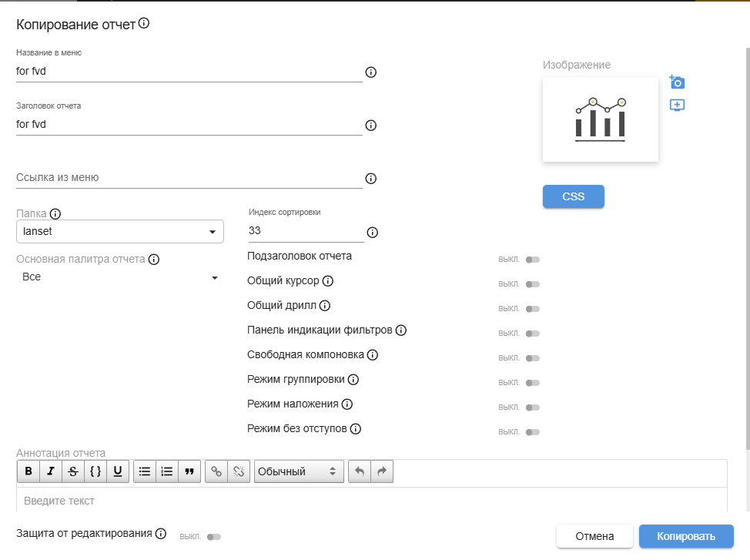
Task: Insert code block with braces icon
Action: coord(95,471)
